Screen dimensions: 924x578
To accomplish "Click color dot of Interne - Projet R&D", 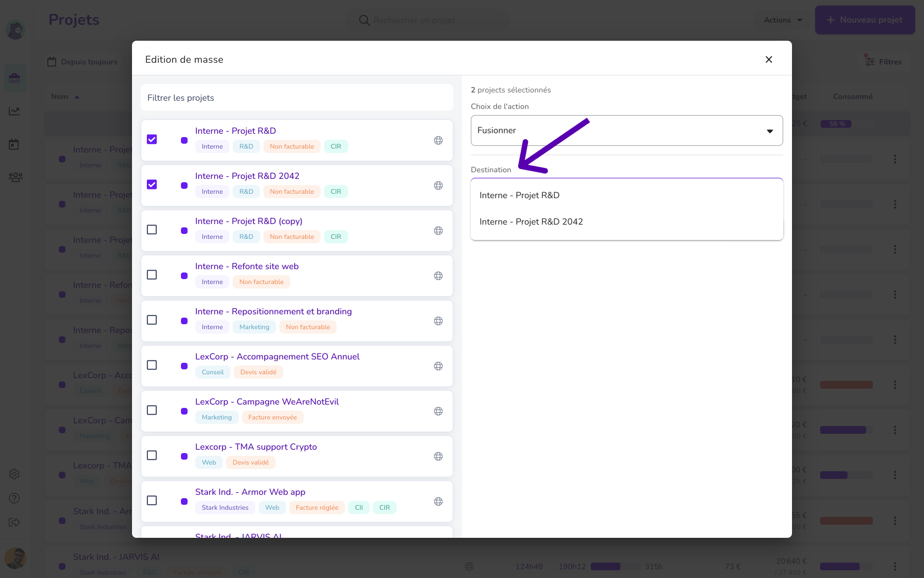I will [x=184, y=140].
